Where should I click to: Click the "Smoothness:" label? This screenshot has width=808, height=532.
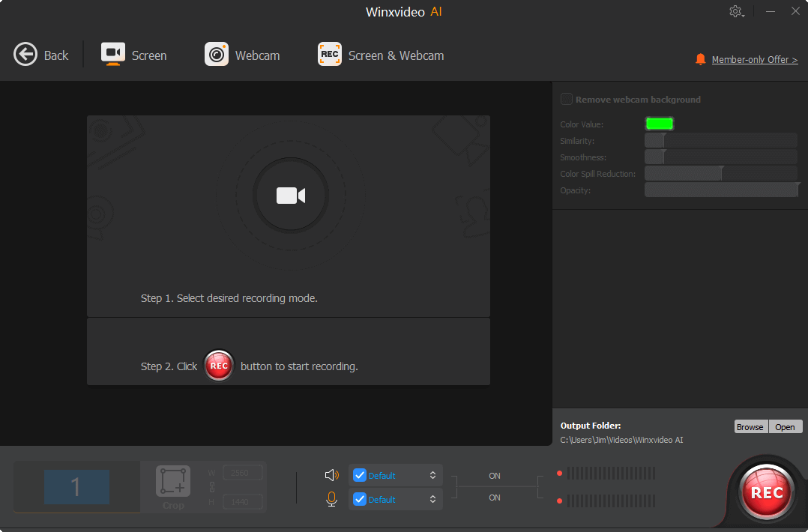pos(583,157)
